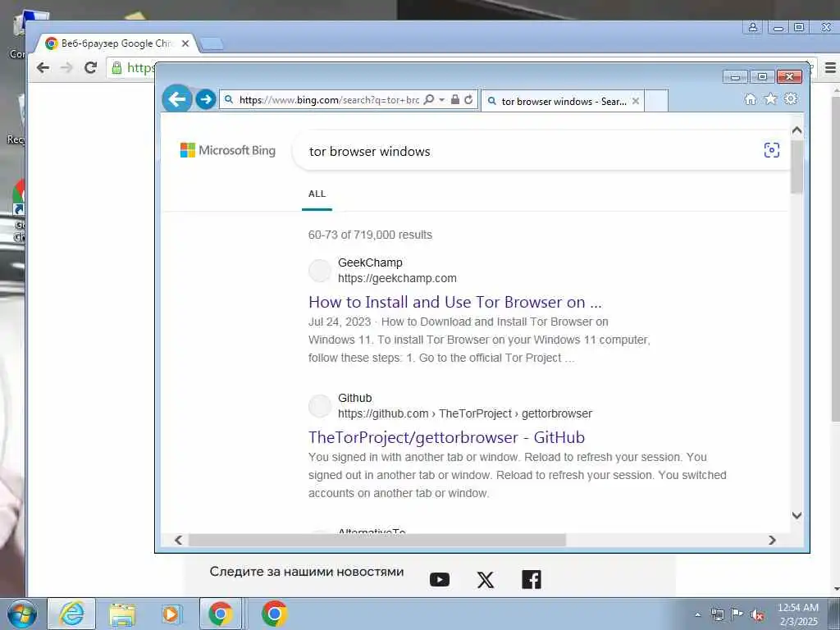Open IE Home page icon

click(751, 99)
